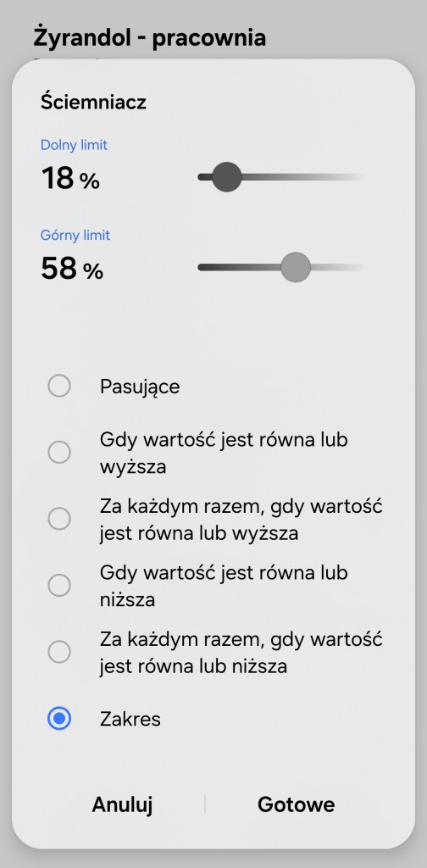Click the Ściemniacz dialog heading
Viewport: 427px width, 868px height.
click(x=93, y=102)
